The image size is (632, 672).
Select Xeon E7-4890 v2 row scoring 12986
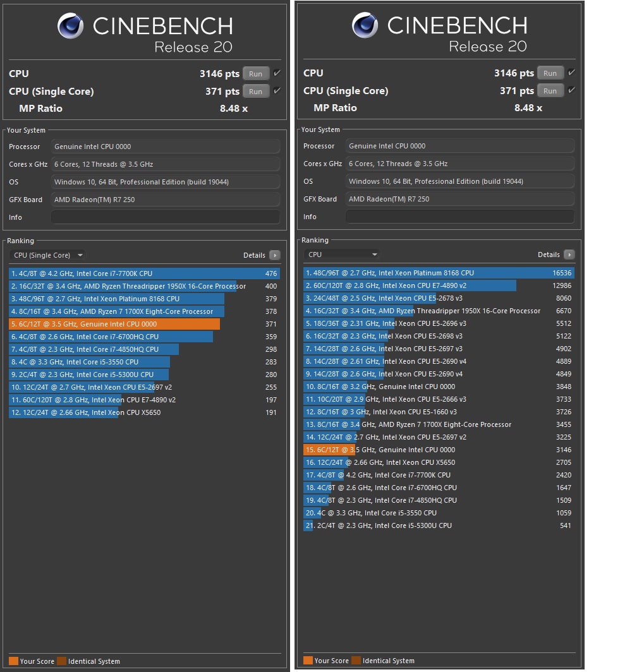(x=439, y=285)
